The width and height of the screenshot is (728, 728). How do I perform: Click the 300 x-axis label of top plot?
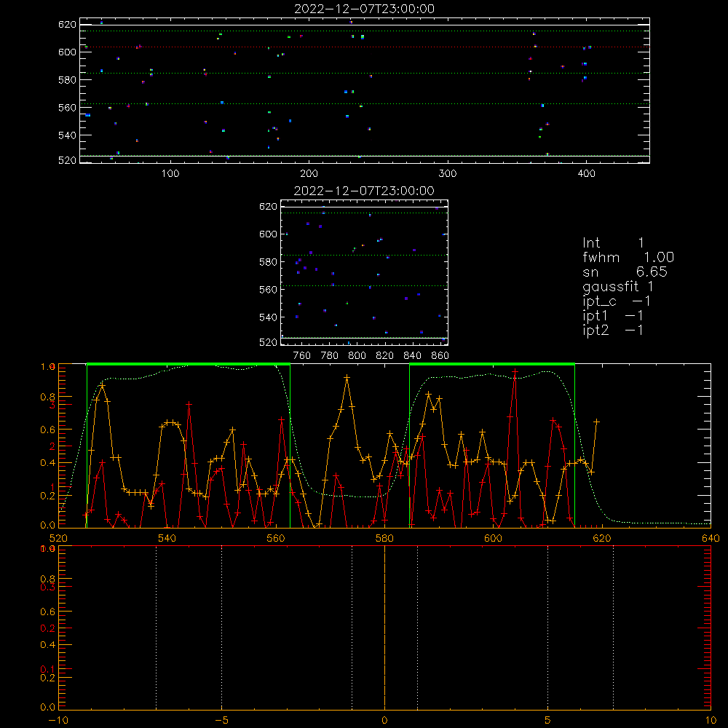[x=448, y=174]
